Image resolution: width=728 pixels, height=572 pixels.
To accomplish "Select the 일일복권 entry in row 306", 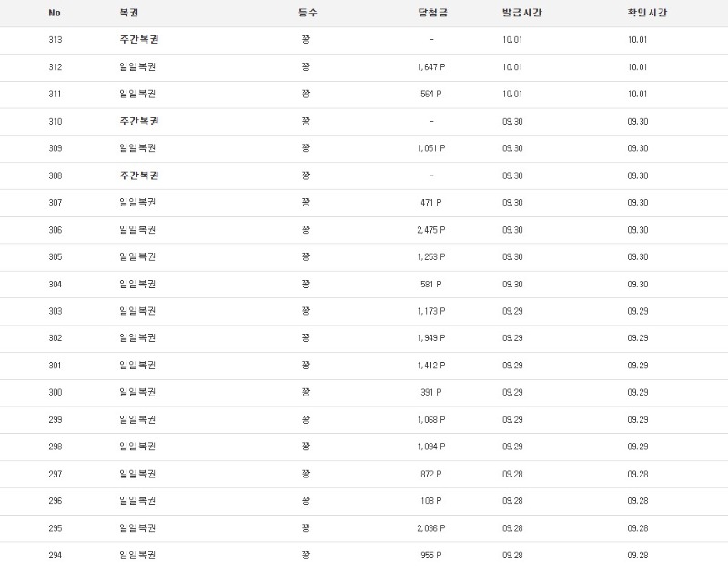I will click(137, 230).
